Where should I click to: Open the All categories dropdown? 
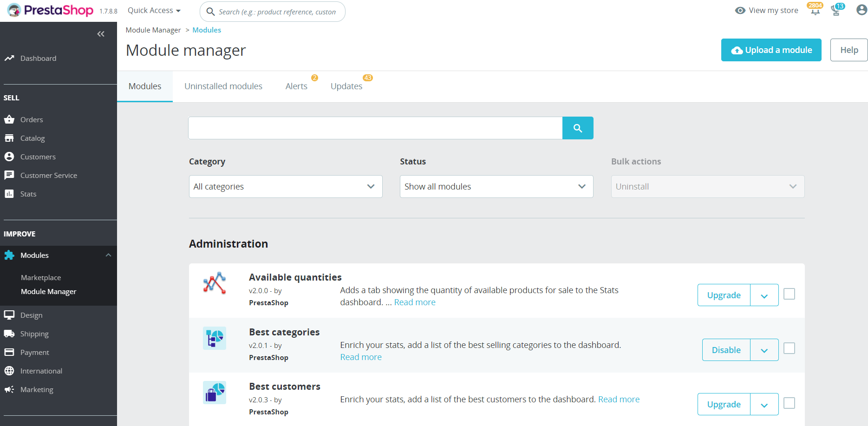285,187
